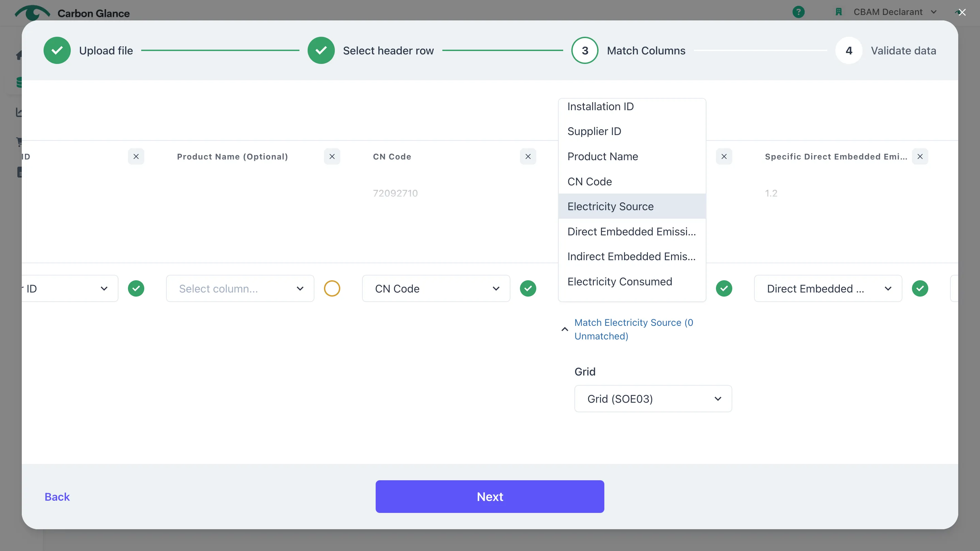Collapse the Match Electricity Source section
The image size is (980, 551).
[565, 329]
